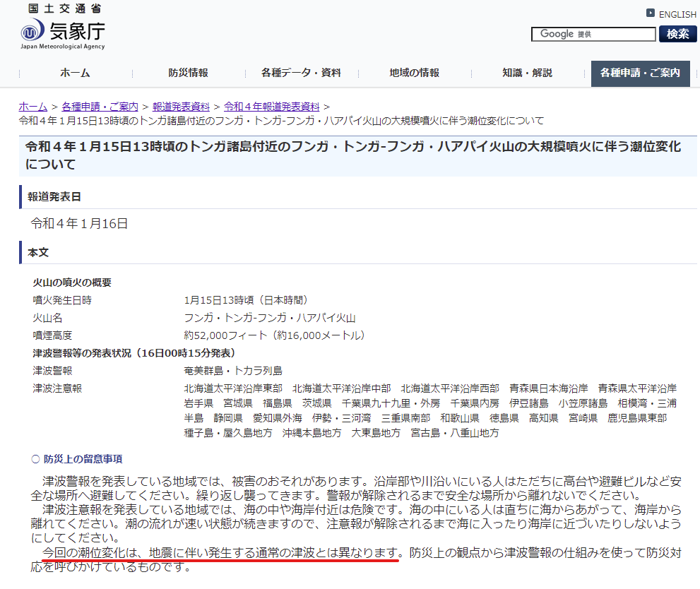Screen dimensions: 700x589
Task: Open the 防災情報 navigation menu
Action: 188,73
